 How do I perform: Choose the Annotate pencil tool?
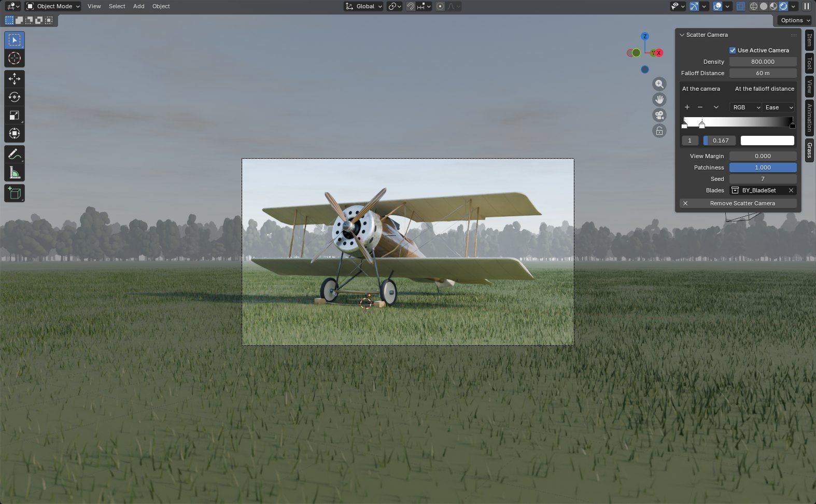coord(15,154)
